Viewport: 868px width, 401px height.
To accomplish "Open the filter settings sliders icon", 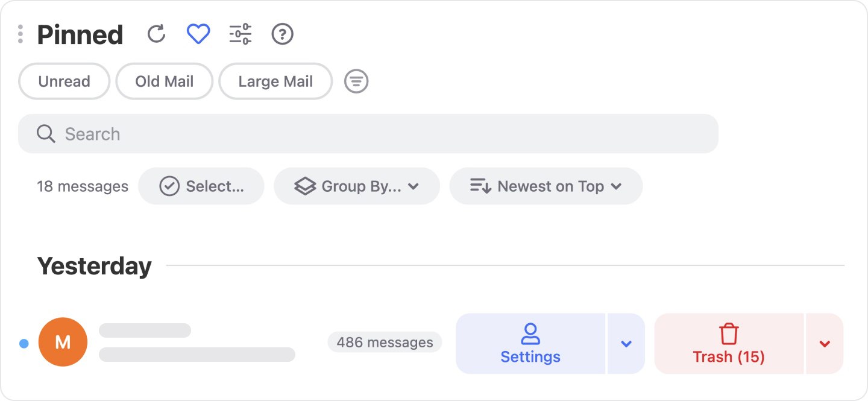I will pos(240,34).
